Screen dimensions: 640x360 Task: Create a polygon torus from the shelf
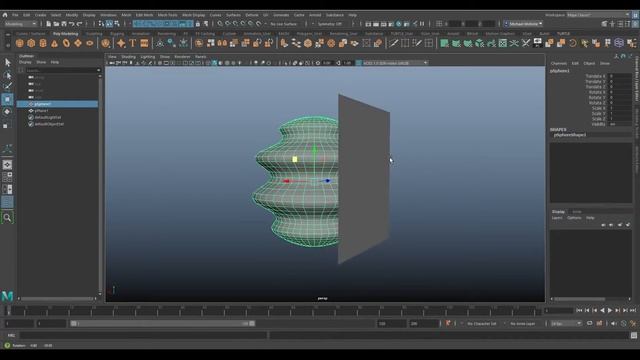[66, 43]
